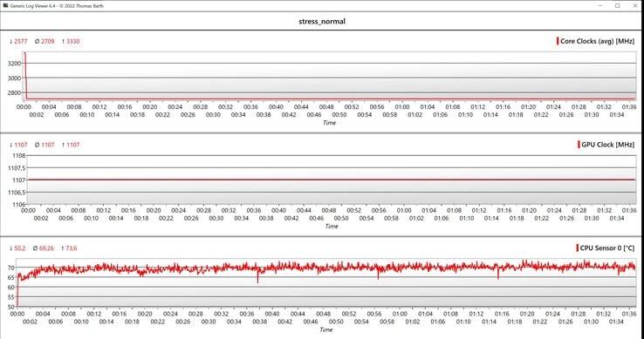The image size is (644, 339).
Task: Click the 65 axis label in CPU Sensor chart
Action: (x=10, y=277)
